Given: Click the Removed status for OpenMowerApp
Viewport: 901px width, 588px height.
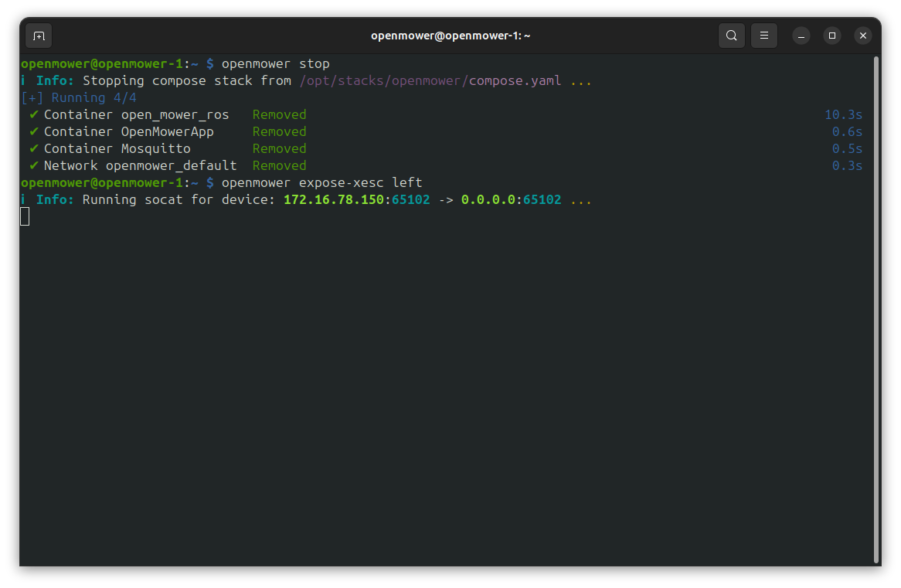Looking at the screenshot, I should (x=279, y=131).
